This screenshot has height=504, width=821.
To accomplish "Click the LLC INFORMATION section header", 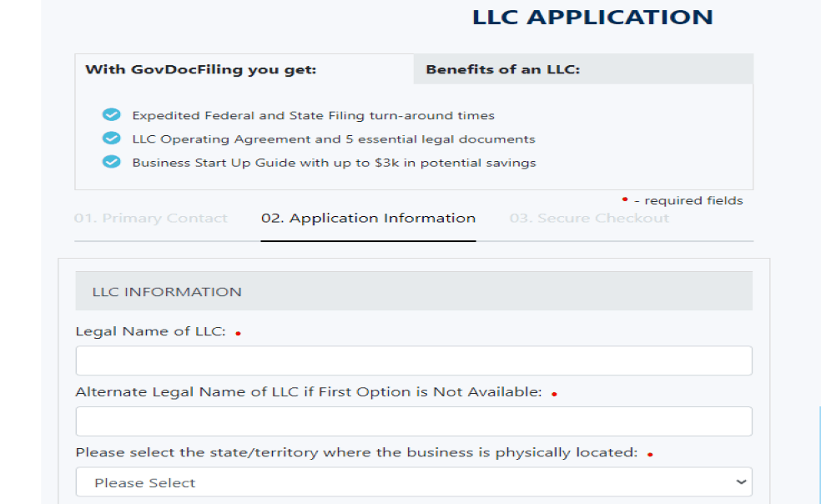I will point(414,290).
